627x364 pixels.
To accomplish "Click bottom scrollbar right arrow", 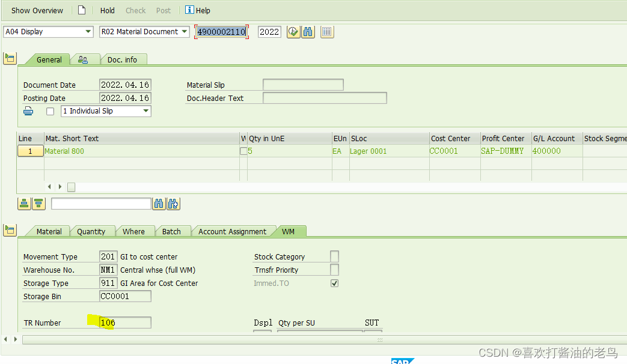I will tap(15, 339).
